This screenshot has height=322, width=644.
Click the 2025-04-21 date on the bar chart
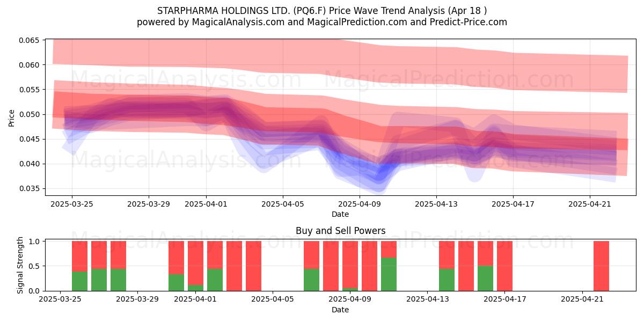click(x=582, y=299)
